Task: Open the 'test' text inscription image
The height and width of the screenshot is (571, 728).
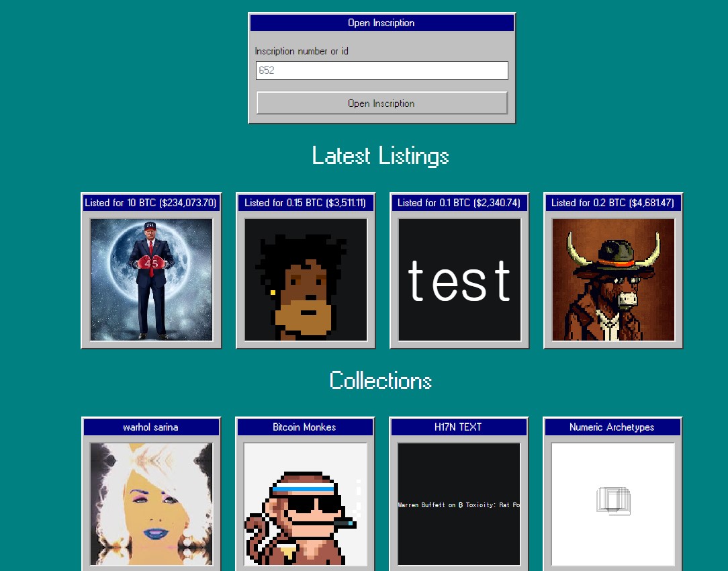Action: coord(459,279)
